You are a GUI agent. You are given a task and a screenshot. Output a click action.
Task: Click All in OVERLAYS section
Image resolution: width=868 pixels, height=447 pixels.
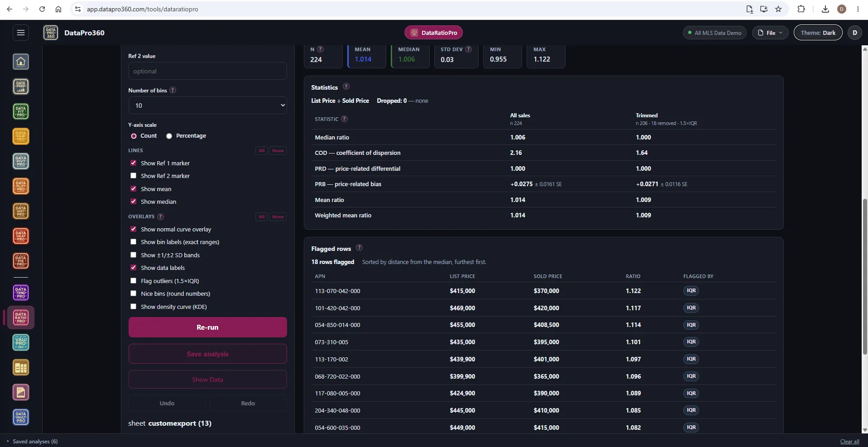click(262, 216)
